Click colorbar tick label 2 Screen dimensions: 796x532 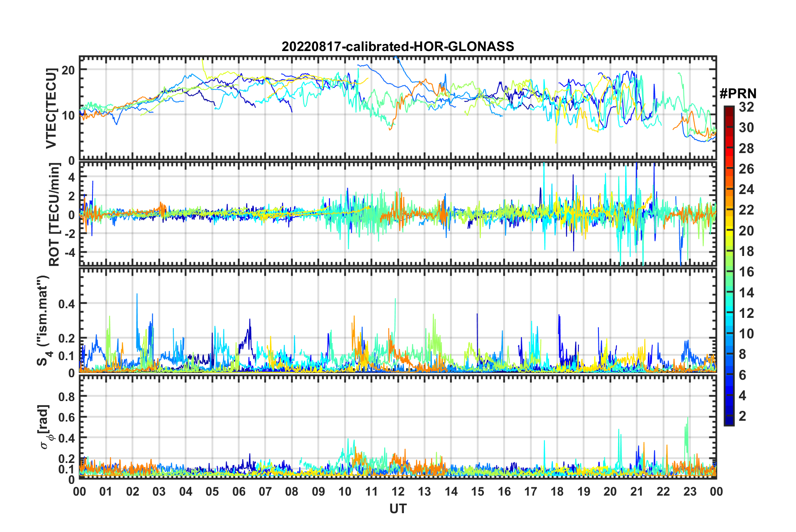[x=742, y=416]
